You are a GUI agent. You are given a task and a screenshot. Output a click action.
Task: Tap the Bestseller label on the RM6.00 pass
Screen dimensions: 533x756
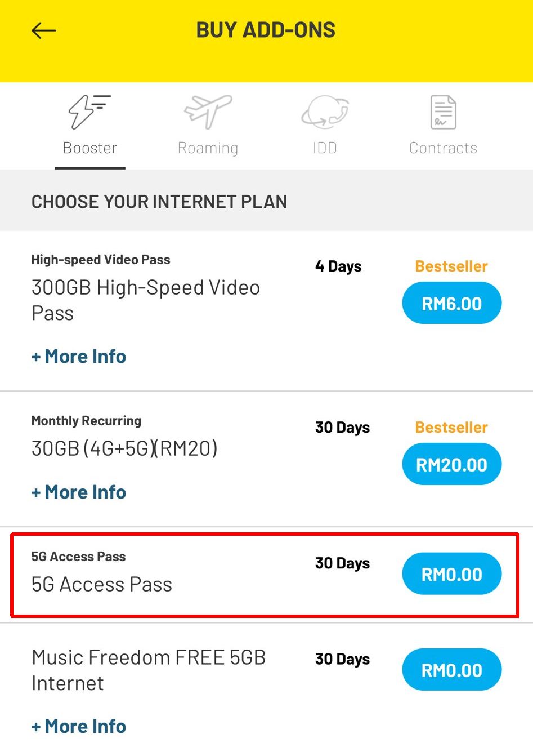[451, 266]
